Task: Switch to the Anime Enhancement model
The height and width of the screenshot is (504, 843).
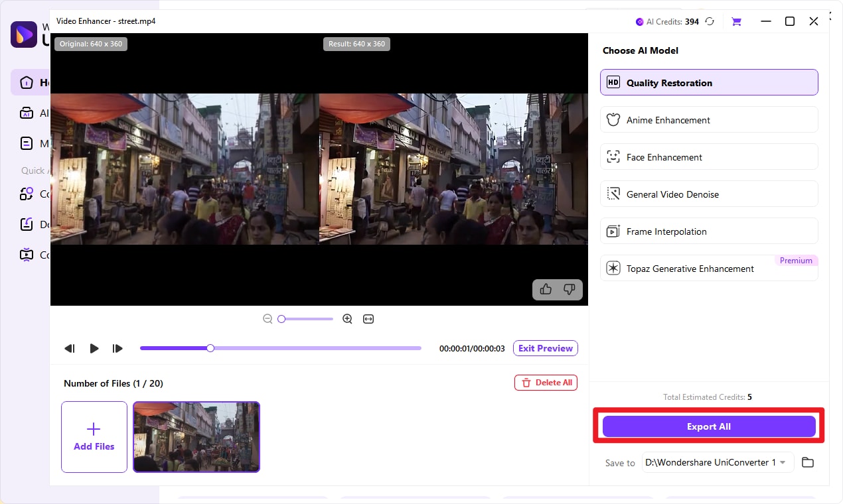Action: point(708,119)
